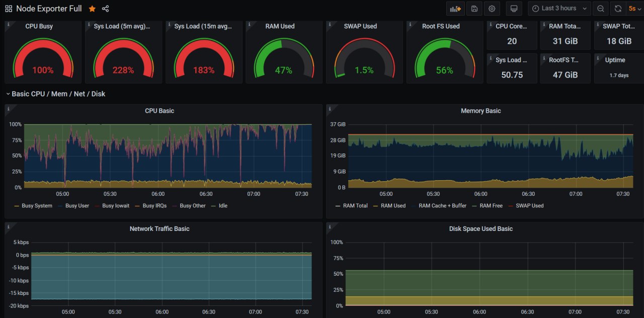Screen dimensions: 644x318
Task: Click the Node Exporter Full dashboard title
Action: [49, 9]
